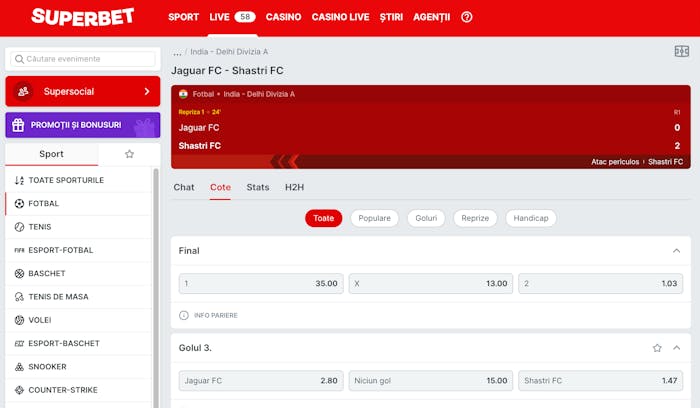Switch to the H2H tab
This screenshot has height=408, width=700.
coord(295,187)
